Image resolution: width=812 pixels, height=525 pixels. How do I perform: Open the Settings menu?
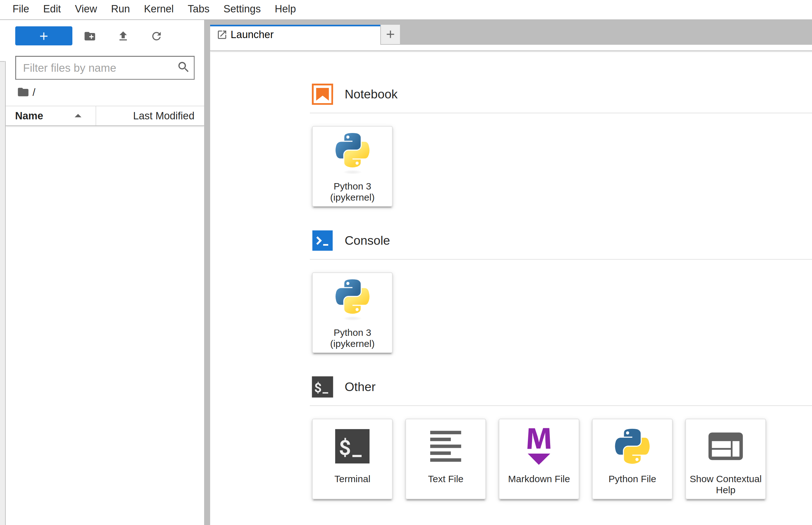coord(242,9)
